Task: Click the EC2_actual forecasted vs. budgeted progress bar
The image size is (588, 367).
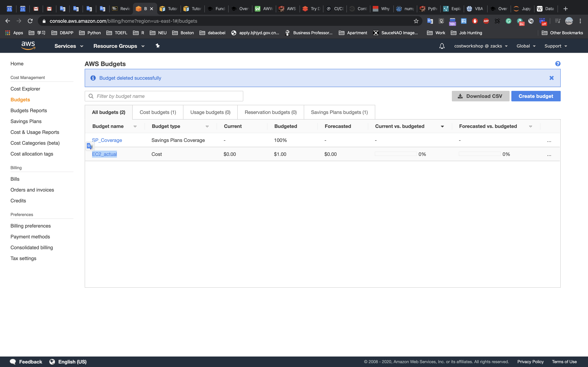Action: point(479,154)
